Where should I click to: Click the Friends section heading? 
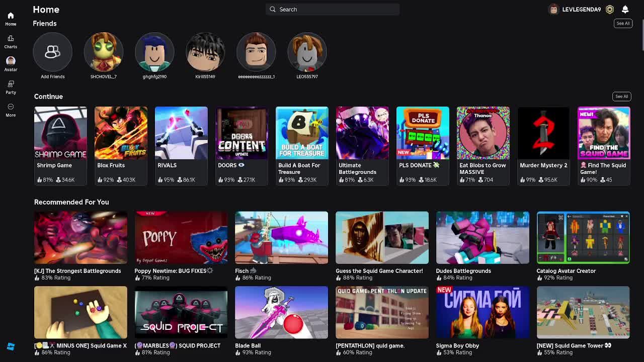45,24
